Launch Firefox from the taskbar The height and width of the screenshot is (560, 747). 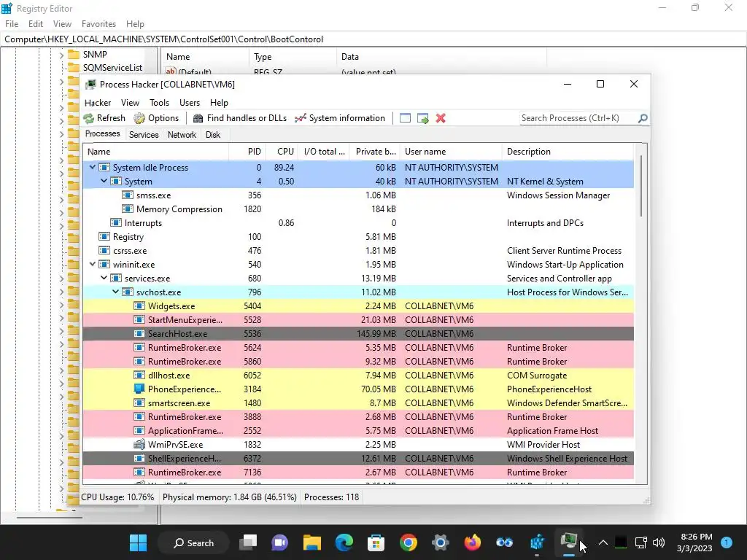coord(472,542)
